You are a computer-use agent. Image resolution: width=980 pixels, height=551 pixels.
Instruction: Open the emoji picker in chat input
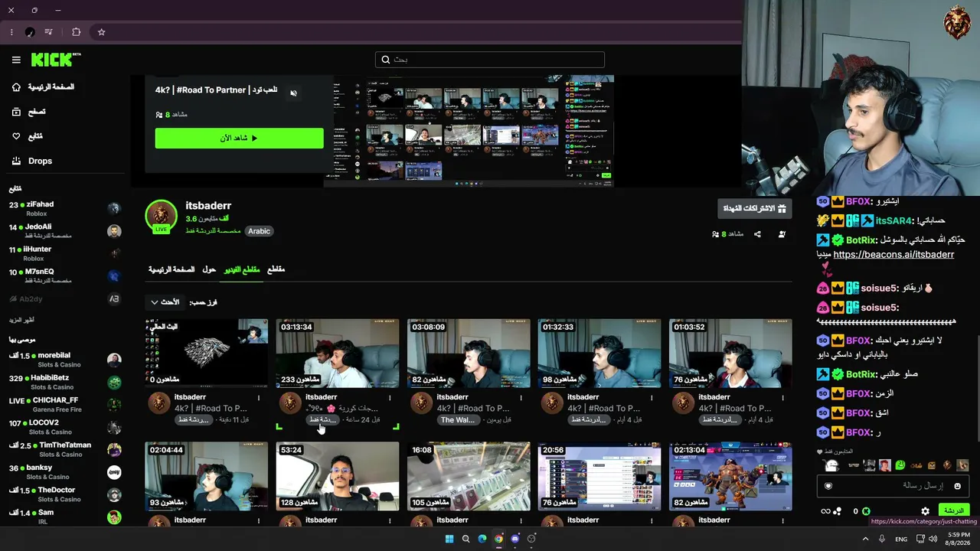957,486
